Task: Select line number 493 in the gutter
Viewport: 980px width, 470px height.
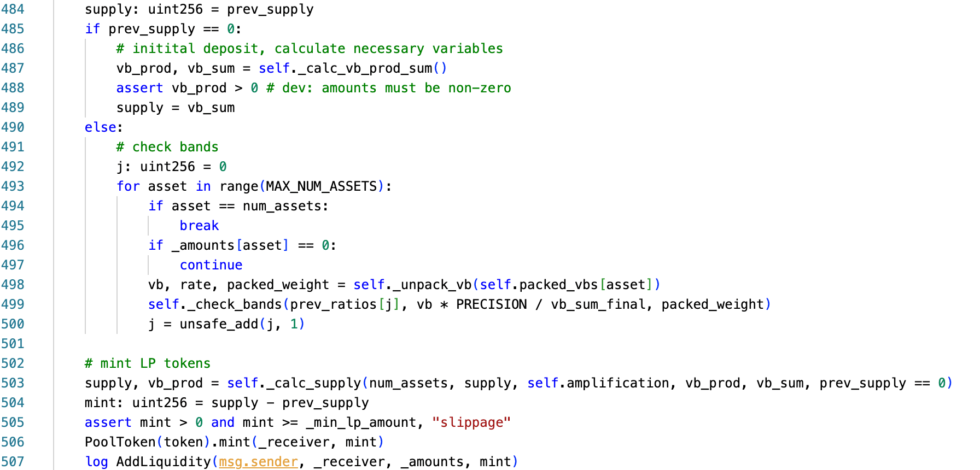Action: coord(13,186)
